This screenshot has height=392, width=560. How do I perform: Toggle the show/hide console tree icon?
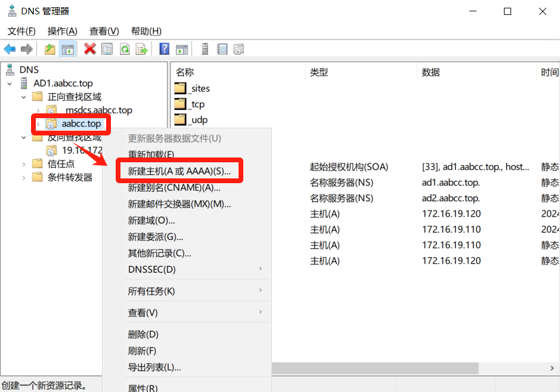coord(68,49)
